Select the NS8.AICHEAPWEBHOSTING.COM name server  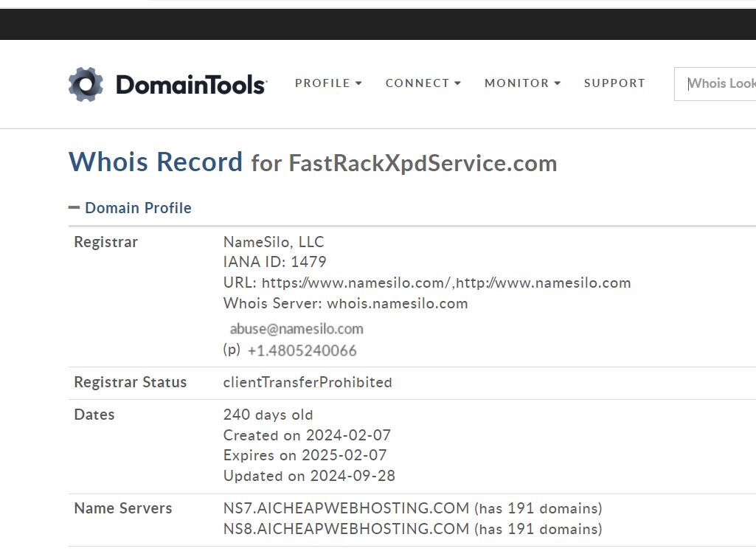click(346, 529)
